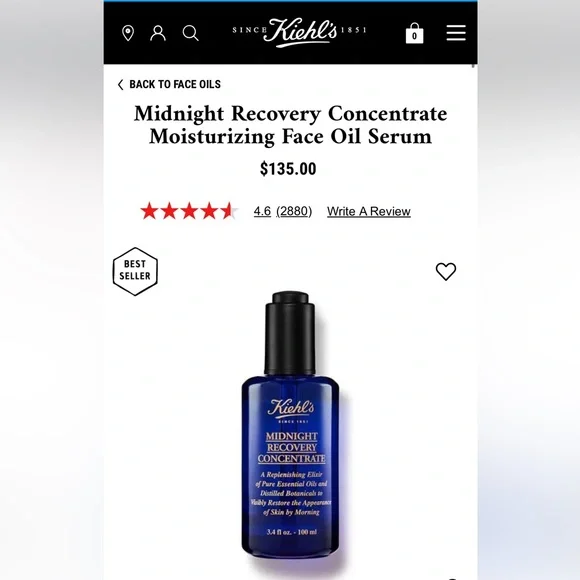Open the store locator pin icon
Screen dimensions: 580x580
coord(128,33)
